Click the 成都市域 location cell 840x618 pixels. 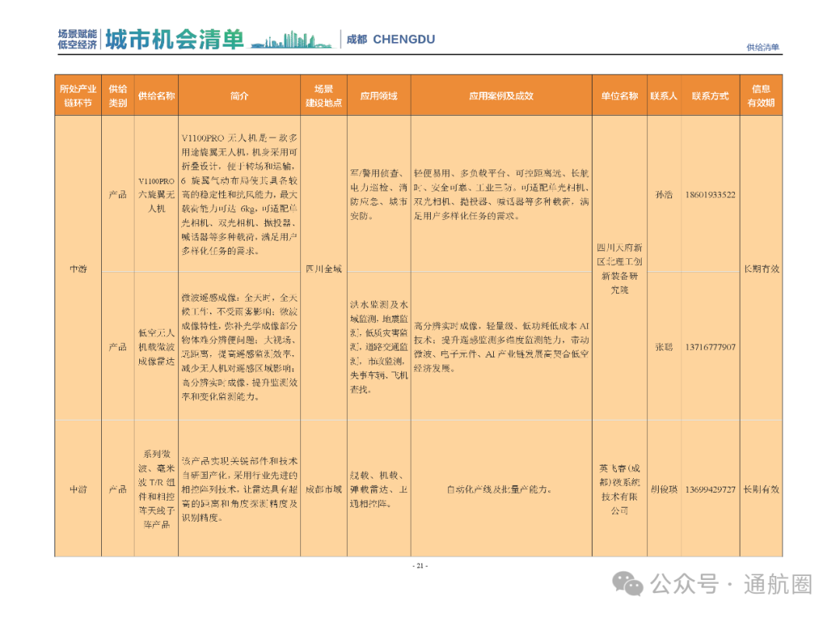click(324, 489)
